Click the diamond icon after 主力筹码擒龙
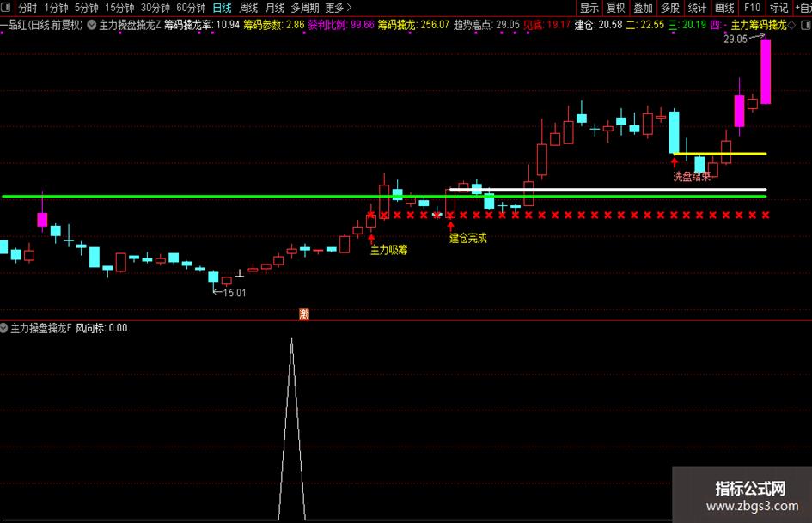 click(791, 25)
